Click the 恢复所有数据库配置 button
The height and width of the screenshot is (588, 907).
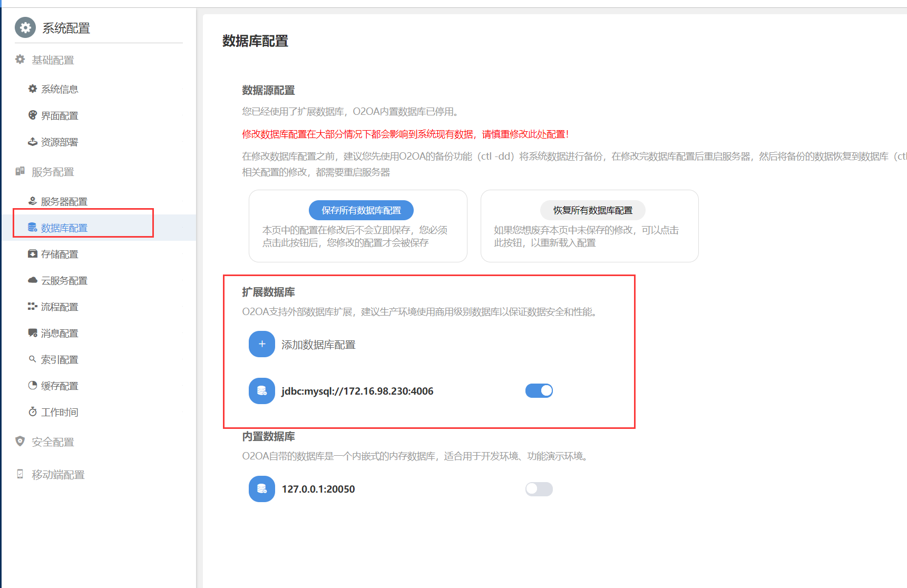[x=593, y=210]
